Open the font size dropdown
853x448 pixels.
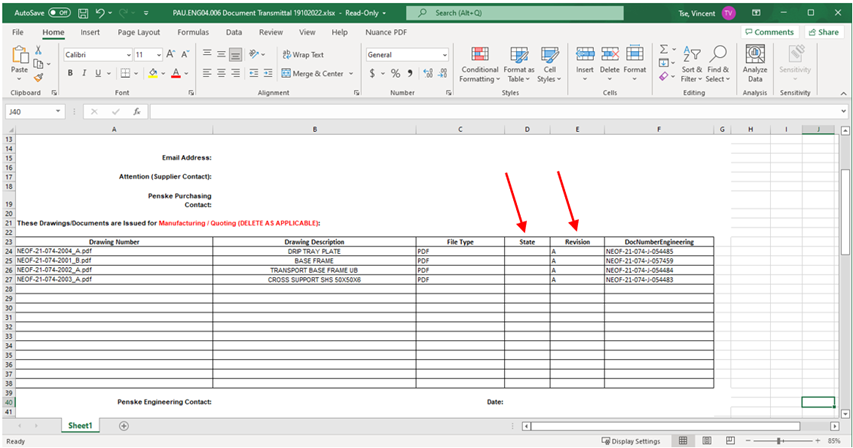pyautogui.click(x=158, y=55)
